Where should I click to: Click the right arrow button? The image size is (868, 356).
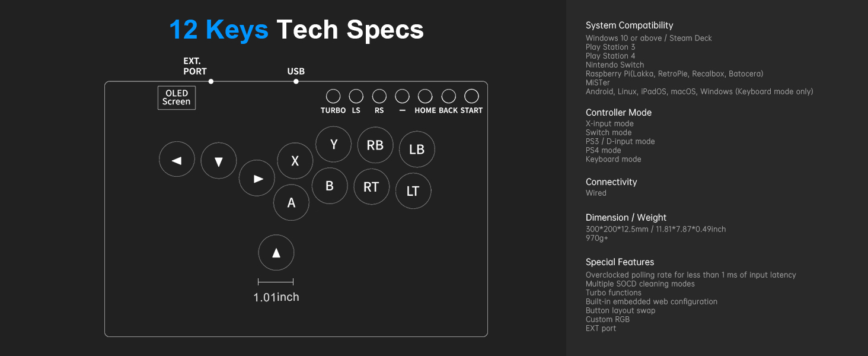coord(257,178)
